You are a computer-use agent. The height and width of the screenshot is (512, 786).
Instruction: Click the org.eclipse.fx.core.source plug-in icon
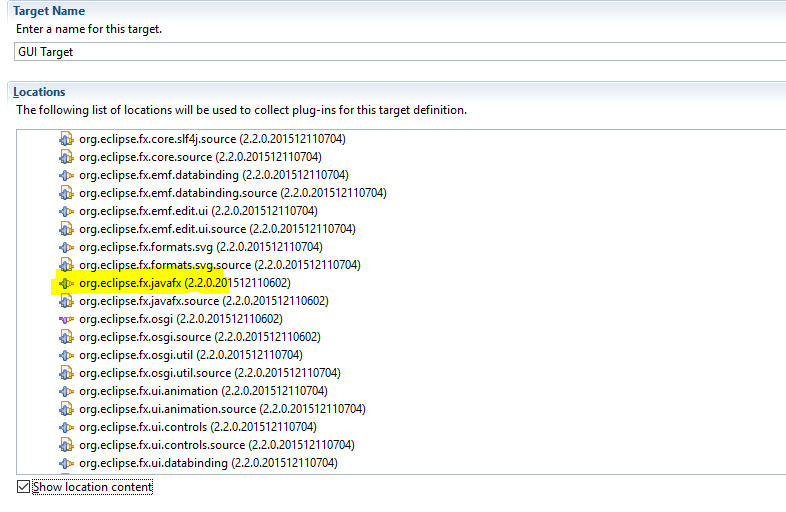tap(66, 157)
